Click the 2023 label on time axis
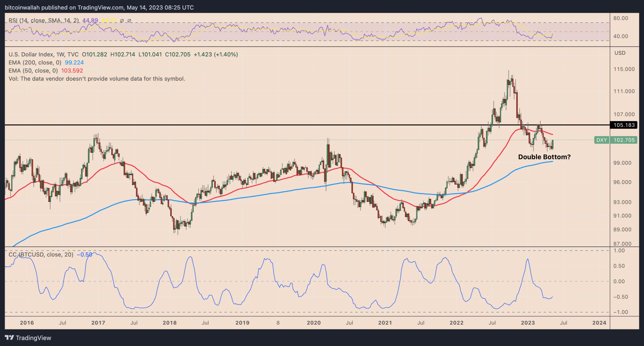Viewport: 644px width, 346px height. [528, 323]
